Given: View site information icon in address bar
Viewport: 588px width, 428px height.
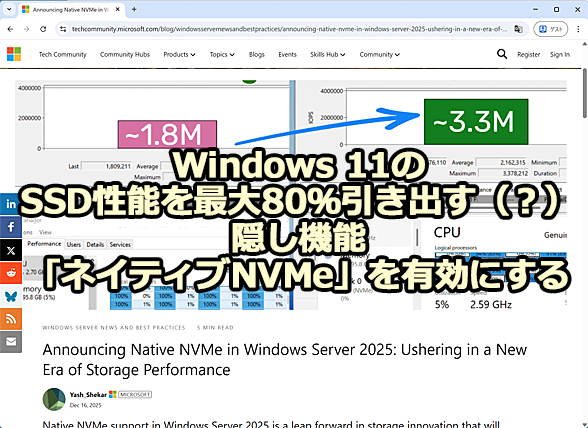Looking at the screenshot, I should (63, 29).
